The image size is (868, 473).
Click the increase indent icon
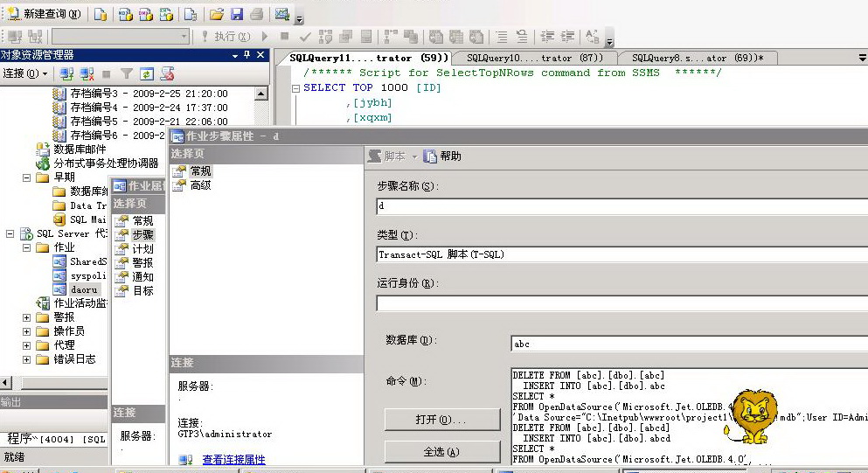pyautogui.click(x=567, y=37)
